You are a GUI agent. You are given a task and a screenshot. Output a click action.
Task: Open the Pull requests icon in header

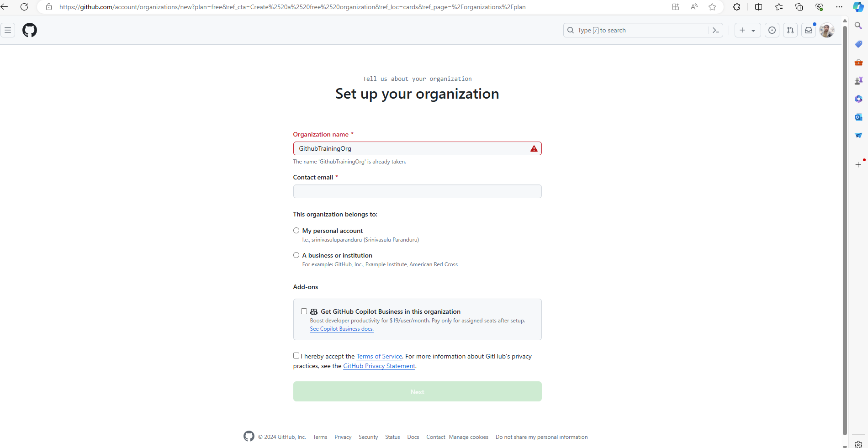pos(790,30)
